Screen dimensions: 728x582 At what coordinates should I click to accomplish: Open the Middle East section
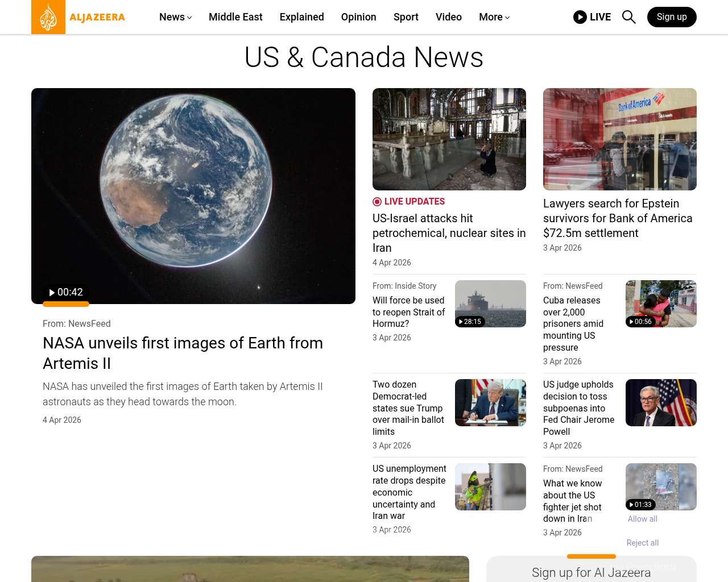pos(235,17)
